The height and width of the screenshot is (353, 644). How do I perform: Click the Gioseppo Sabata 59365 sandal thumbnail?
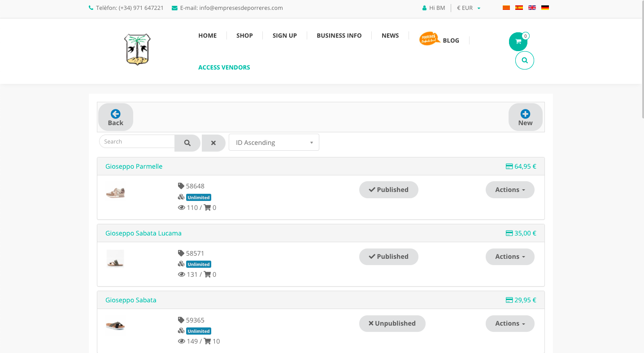115,325
